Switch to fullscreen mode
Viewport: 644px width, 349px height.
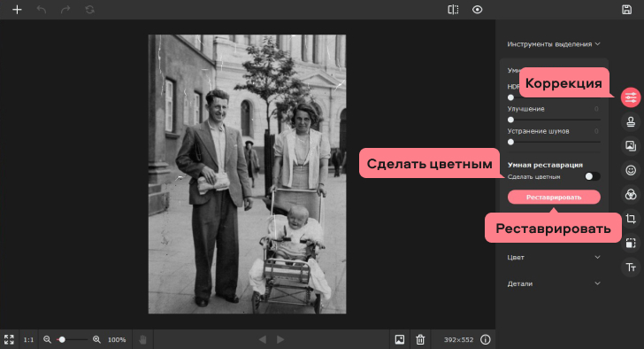pyautogui.click(x=9, y=339)
